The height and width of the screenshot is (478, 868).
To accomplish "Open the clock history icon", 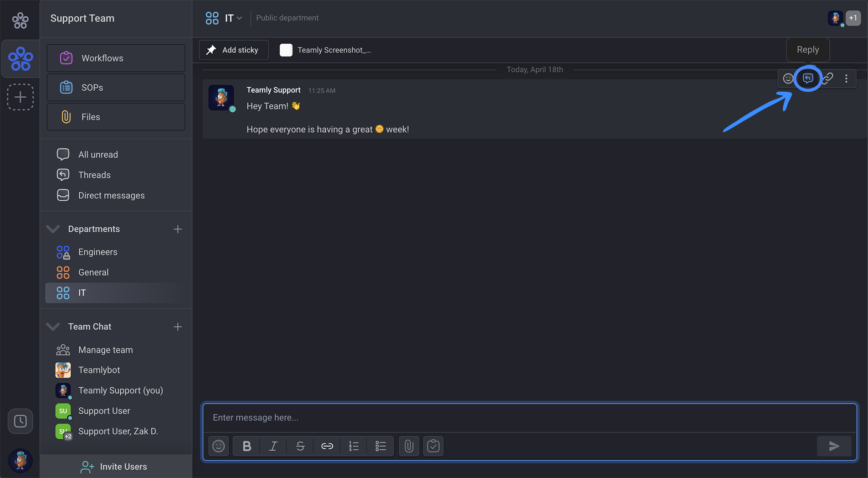I will click(x=20, y=421).
